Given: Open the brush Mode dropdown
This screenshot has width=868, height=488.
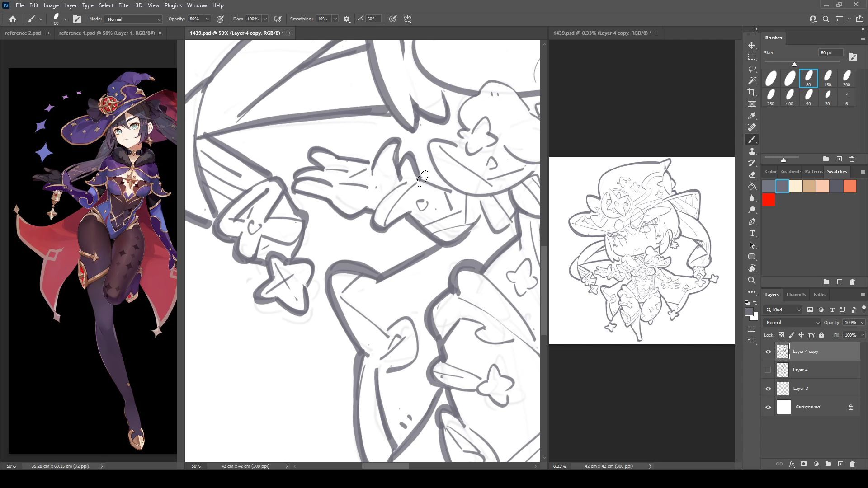Looking at the screenshot, I should pos(133,19).
